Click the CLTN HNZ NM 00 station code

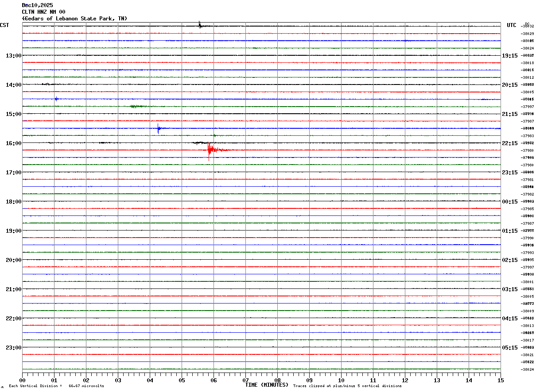43,12
